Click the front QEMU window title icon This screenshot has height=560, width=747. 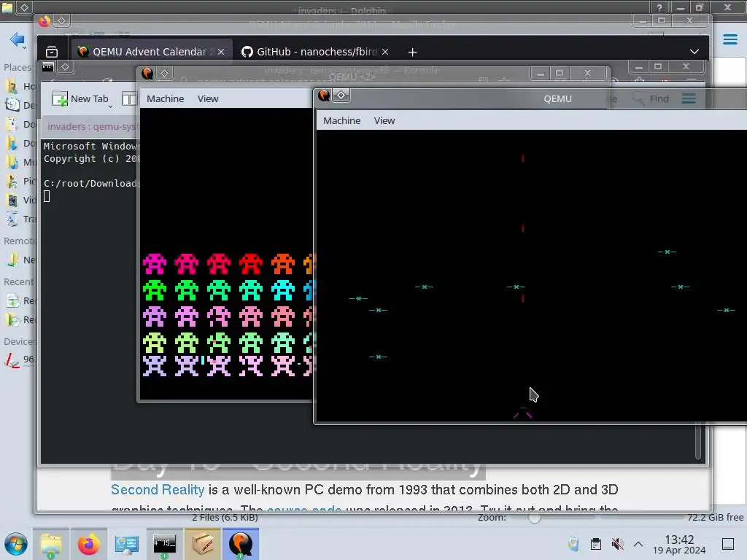click(325, 96)
